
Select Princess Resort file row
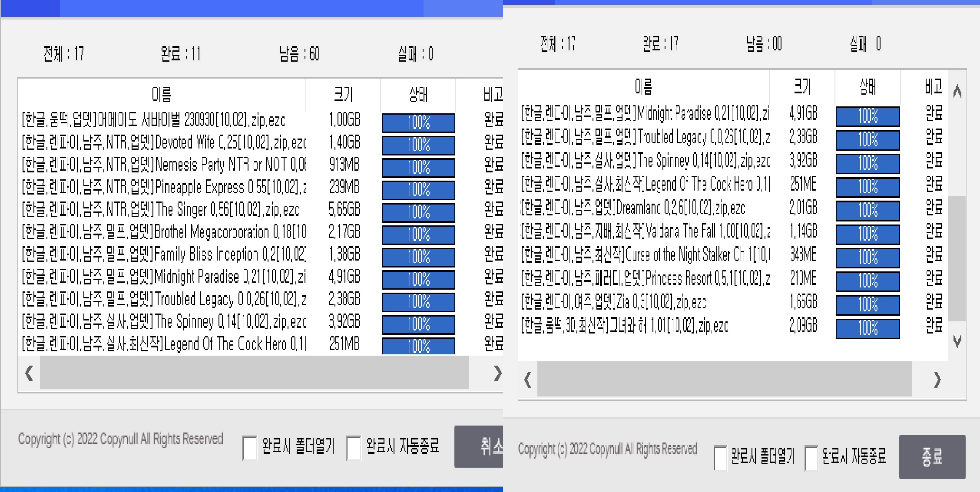646,278
